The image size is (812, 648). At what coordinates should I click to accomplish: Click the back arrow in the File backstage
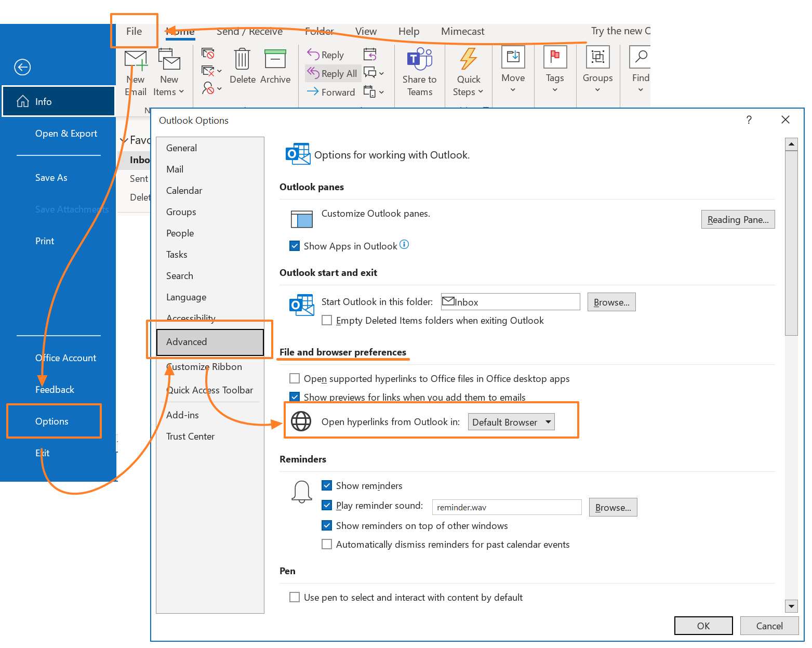(x=22, y=67)
